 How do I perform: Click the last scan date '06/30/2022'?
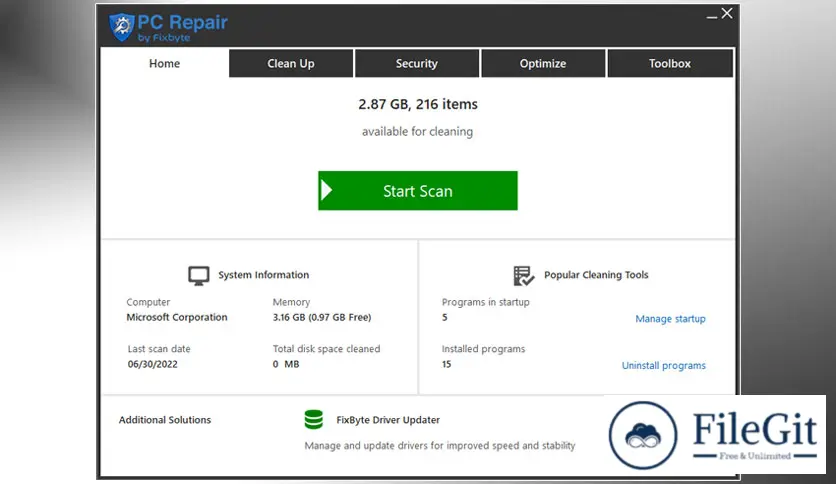tap(152, 364)
